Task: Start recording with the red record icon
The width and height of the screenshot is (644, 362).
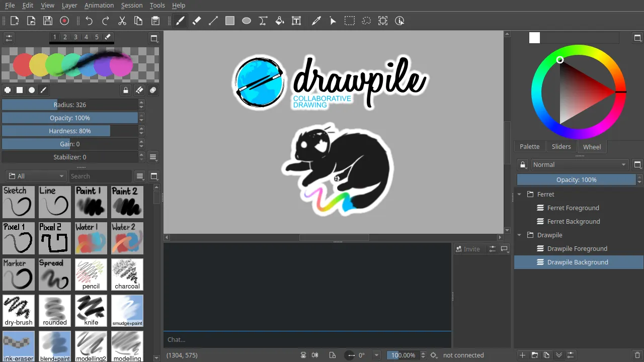Action: tap(64, 21)
